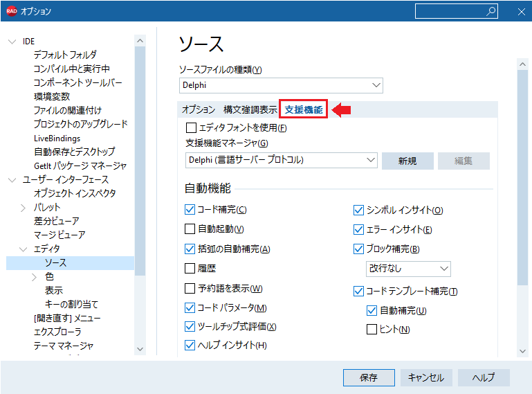Toggle シンボル インサイト checkbox

[358, 211]
